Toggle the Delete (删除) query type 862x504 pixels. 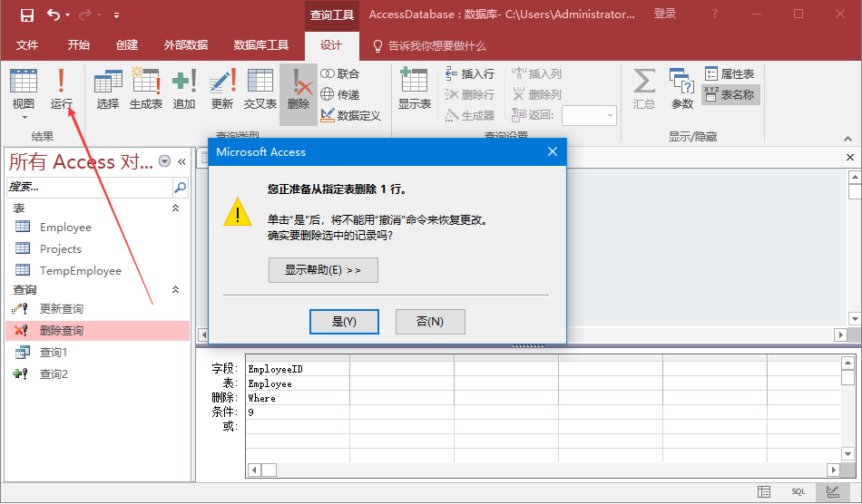click(299, 89)
